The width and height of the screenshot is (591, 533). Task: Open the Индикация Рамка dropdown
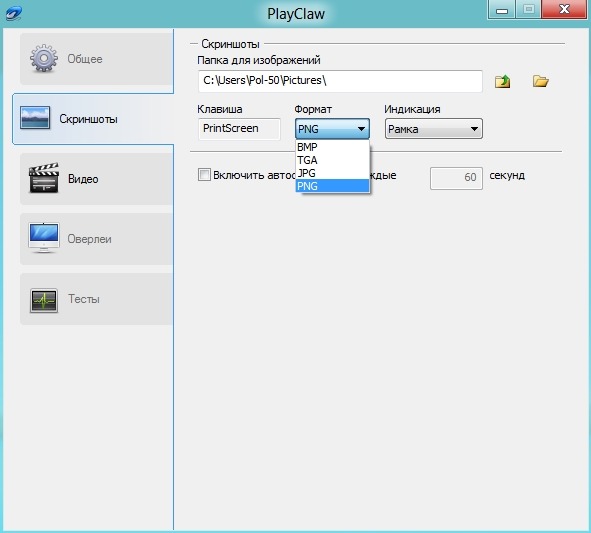click(x=433, y=129)
